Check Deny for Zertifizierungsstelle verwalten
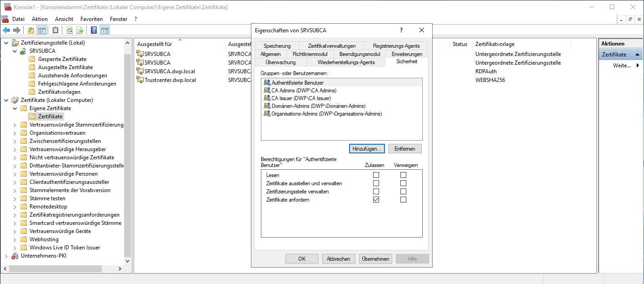 [403, 192]
